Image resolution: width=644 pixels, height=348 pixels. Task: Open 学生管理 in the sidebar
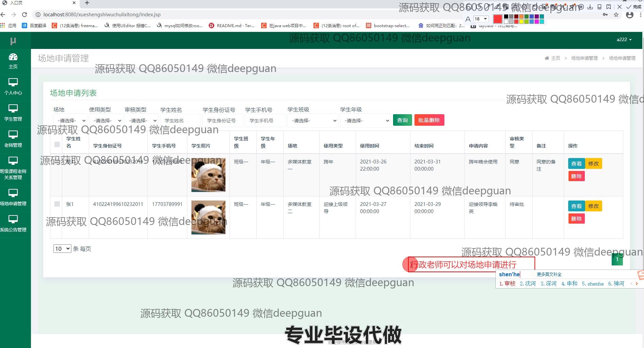tap(13, 113)
